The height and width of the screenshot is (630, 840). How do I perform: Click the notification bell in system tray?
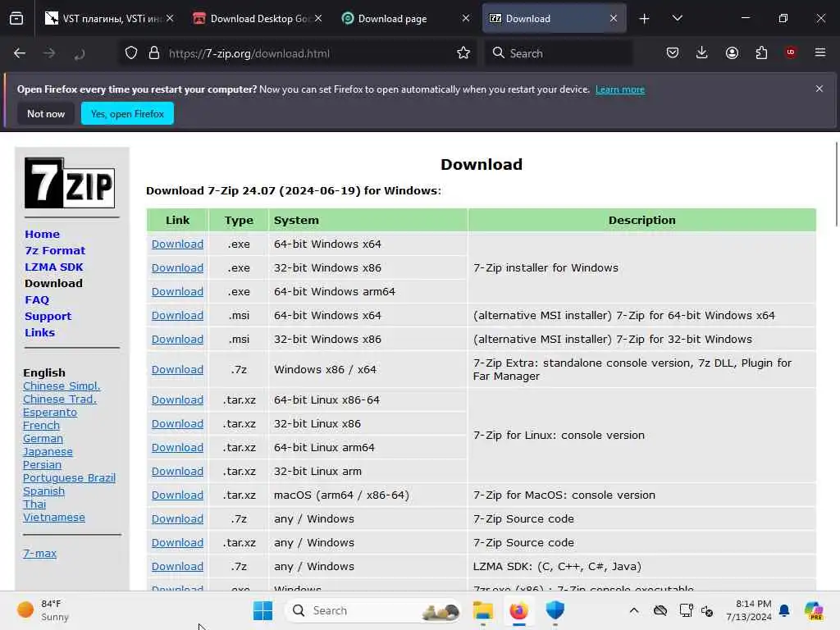tap(784, 610)
